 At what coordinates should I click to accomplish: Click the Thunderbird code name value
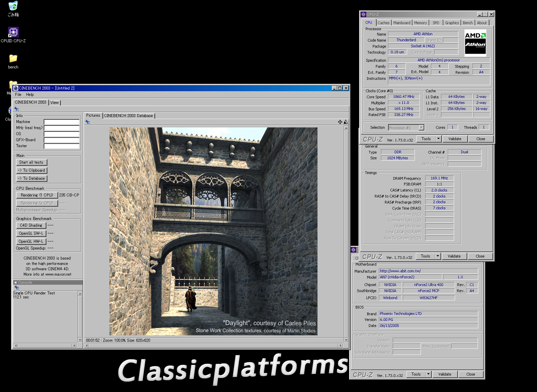(x=406, y=40)
